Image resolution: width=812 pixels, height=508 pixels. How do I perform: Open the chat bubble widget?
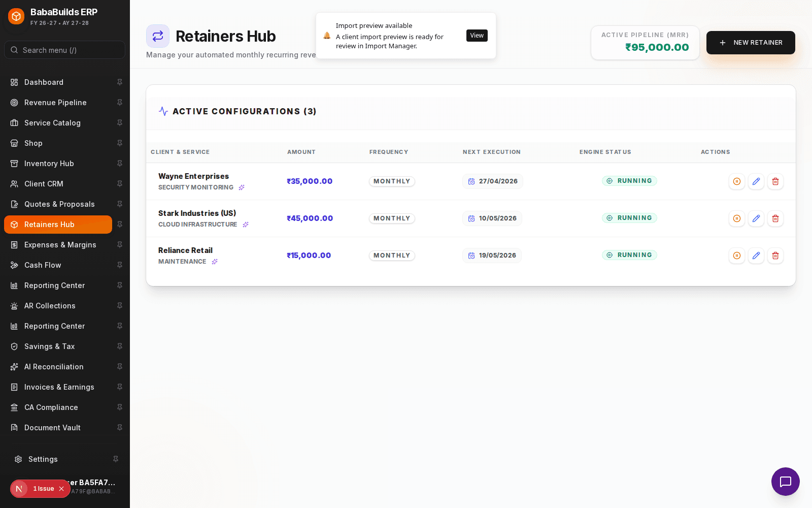pyautogui.click(x=786, y=482)
